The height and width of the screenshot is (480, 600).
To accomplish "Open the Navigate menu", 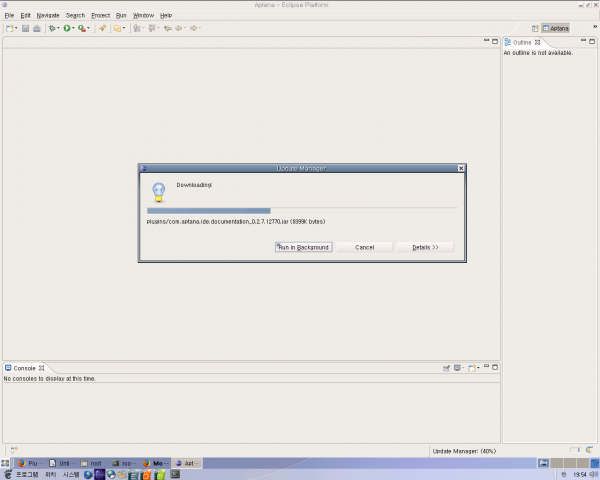I will (48, 16).
